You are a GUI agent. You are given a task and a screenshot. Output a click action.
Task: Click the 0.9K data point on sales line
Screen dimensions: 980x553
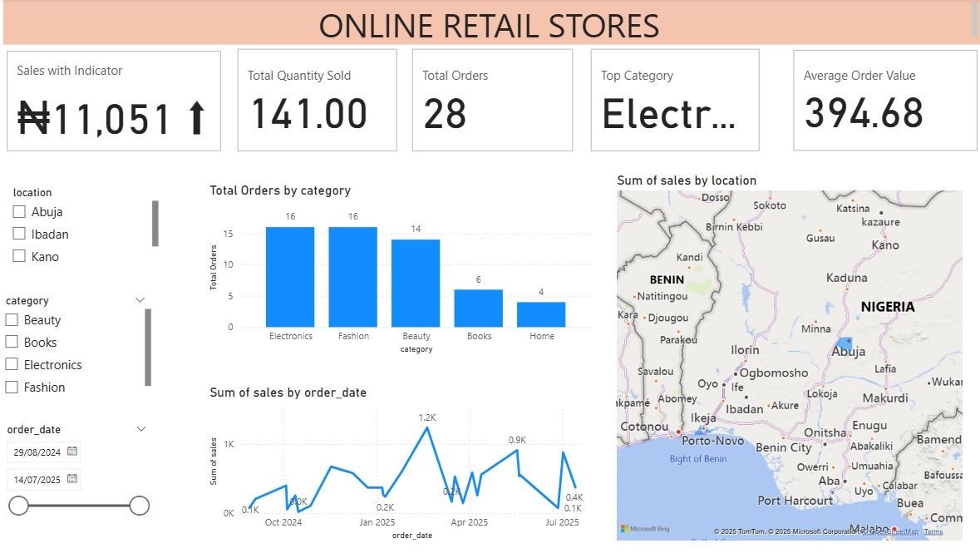[518, 451]
